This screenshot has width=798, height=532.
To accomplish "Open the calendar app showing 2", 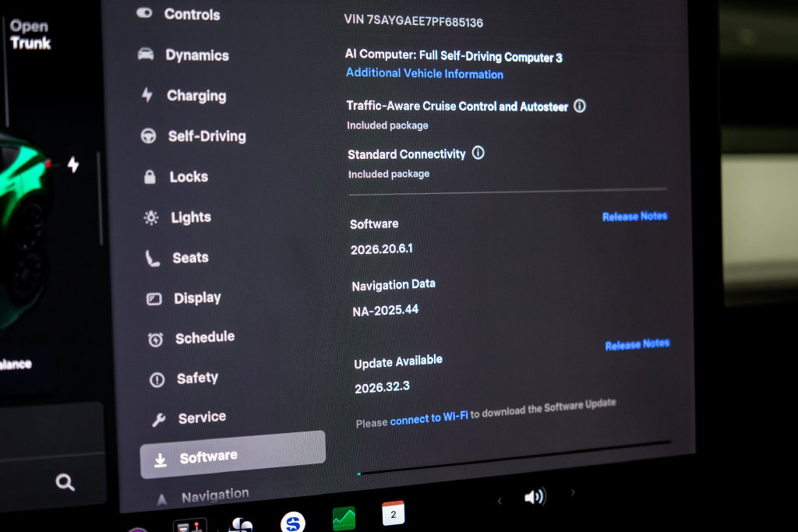I will pos(394,513).
